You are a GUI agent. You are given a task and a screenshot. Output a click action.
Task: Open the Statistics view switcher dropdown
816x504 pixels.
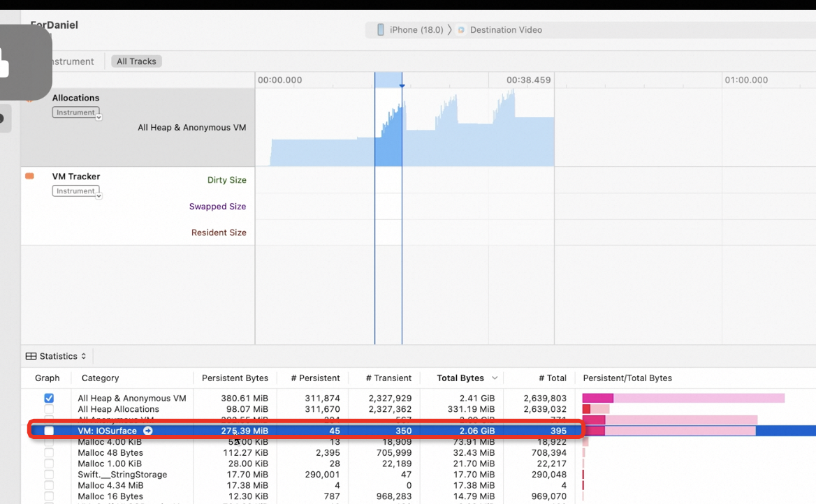[x=84, y=356]
